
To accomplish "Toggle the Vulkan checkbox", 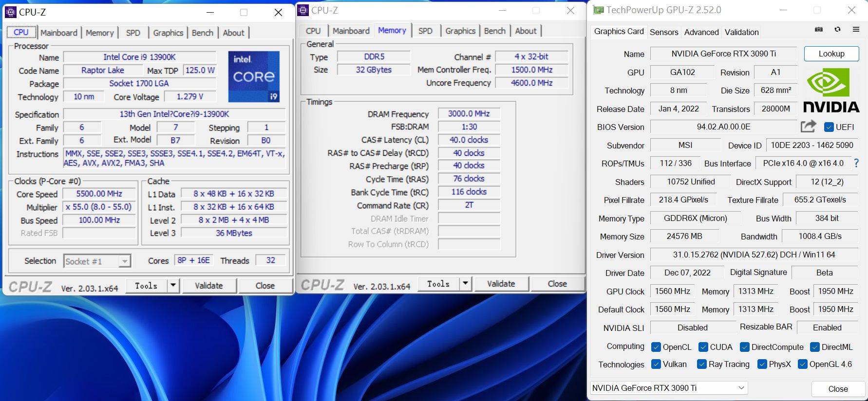I will click(x=656, y=364).
